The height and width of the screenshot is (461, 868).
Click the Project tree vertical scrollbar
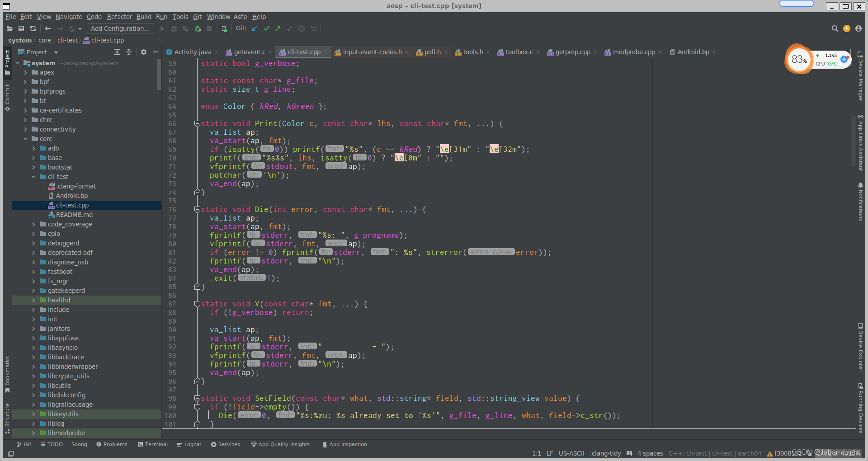click(x=159, y=75)
